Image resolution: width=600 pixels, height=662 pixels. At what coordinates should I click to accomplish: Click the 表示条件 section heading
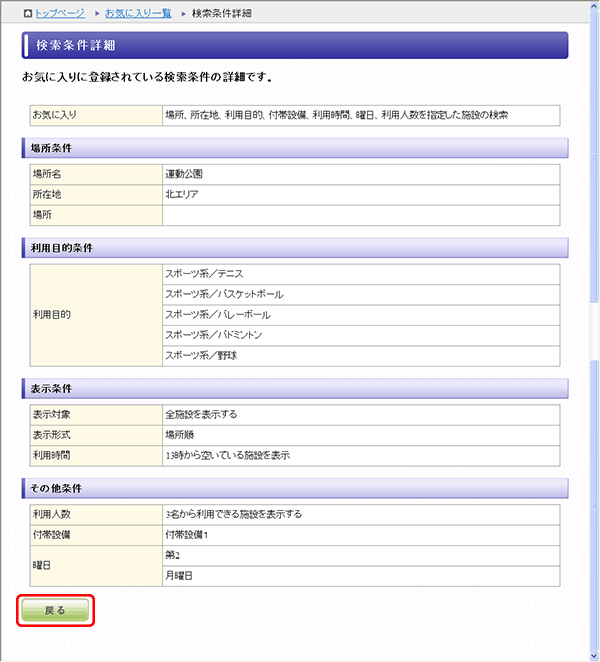tap(295, 388)
